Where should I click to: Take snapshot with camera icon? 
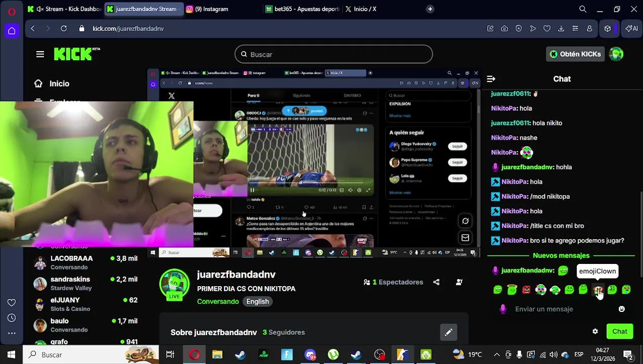[x=504, y=29]
